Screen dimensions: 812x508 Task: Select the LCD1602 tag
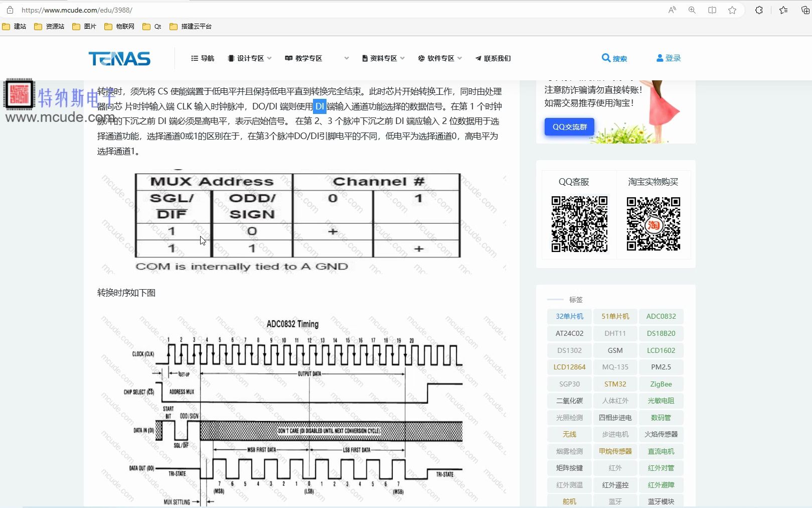(661, 350)
